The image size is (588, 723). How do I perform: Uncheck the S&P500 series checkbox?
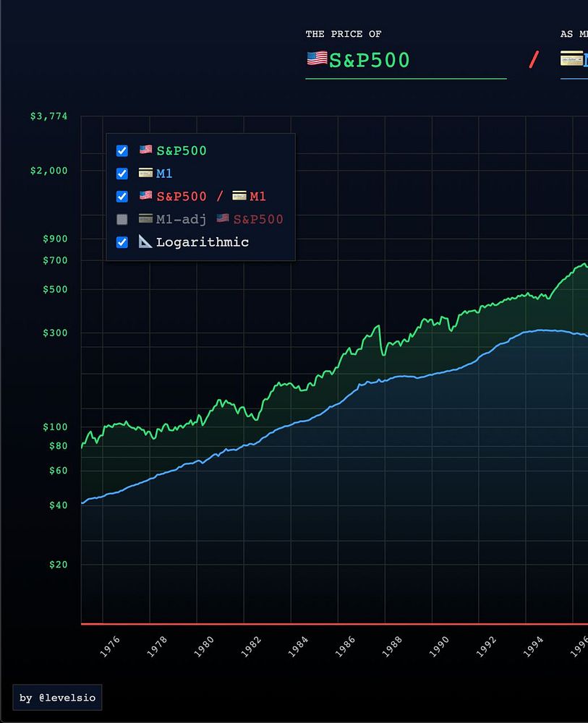click(x=122, y=151)
